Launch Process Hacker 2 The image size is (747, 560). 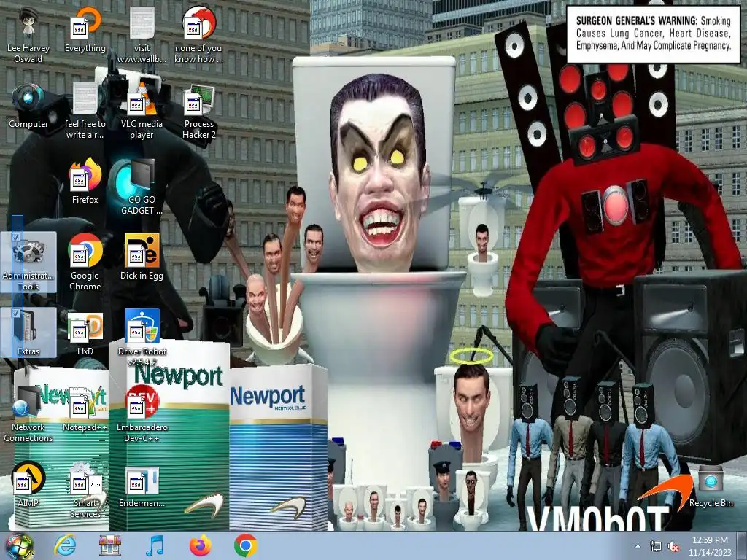pyautogui.click(x=198, y=112)
